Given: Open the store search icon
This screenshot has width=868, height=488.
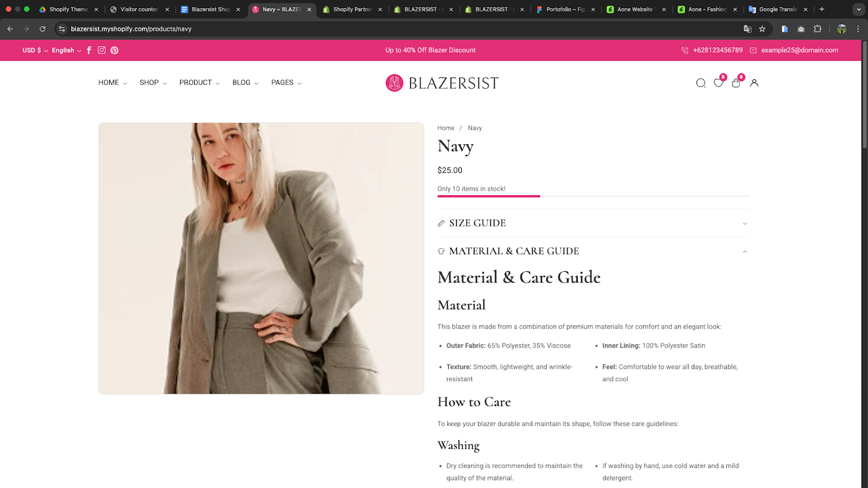Looking at the screenshot, I should click(x=701, y=83).
